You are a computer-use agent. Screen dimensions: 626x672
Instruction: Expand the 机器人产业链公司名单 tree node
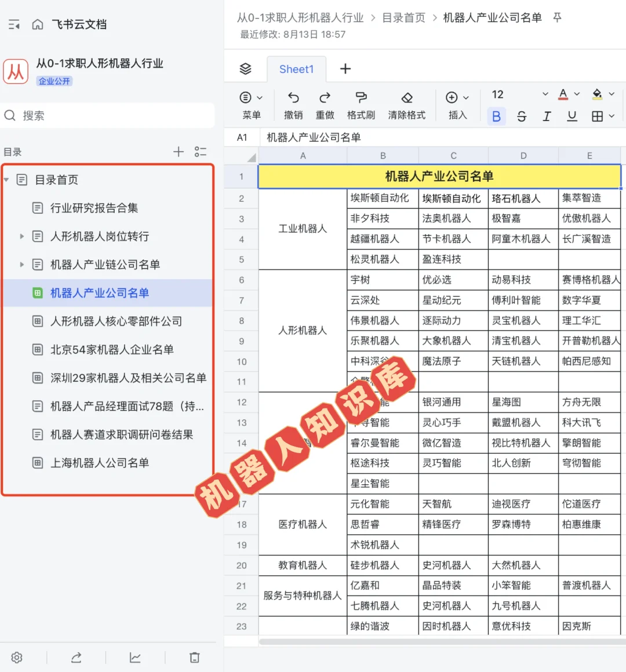pyautogui.click(x=22, y=264)
